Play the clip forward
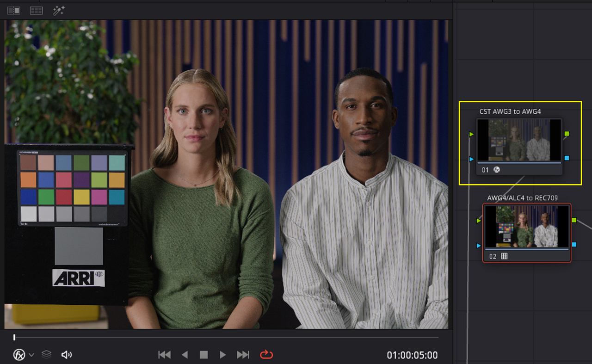The height and width of the screenshot is (364, 592). [x=223, y=355]
